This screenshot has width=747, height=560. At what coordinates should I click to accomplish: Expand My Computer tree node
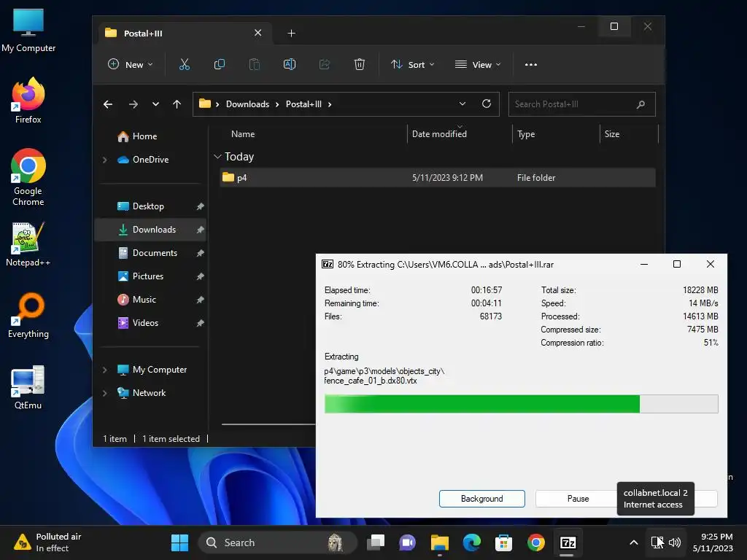[105, 370]
